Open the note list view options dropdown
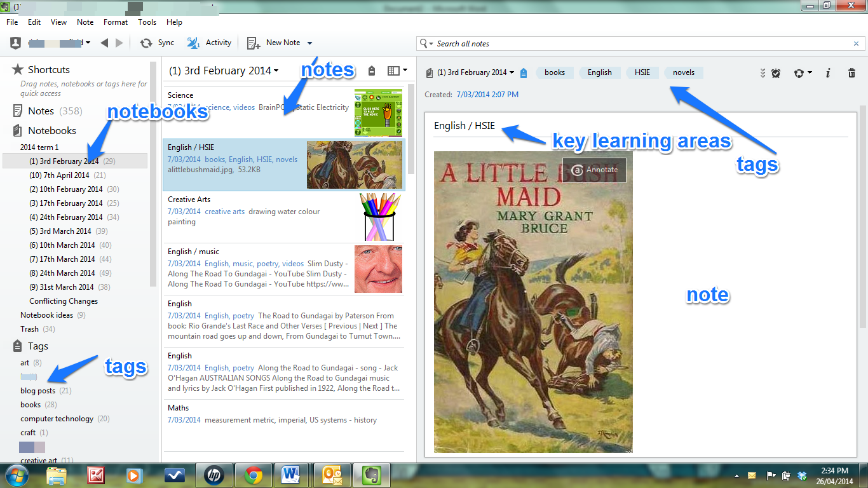This screenshot has height=488, width=868. click(397, 71)
